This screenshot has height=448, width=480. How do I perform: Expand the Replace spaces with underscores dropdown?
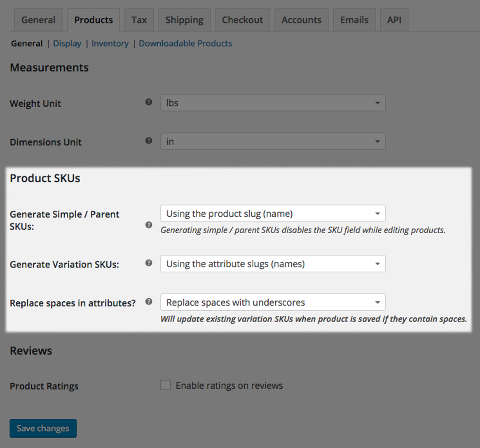tap(273, 302)
